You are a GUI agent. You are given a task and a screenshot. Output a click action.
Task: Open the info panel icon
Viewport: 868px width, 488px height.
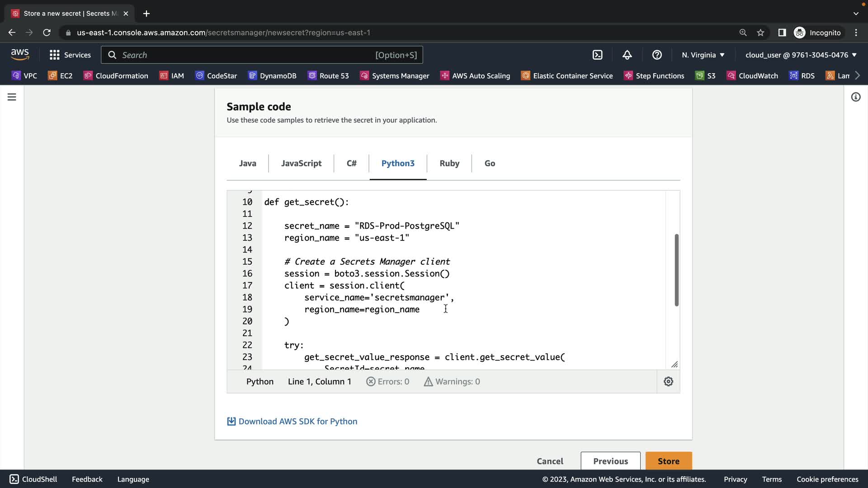[855, 97]
